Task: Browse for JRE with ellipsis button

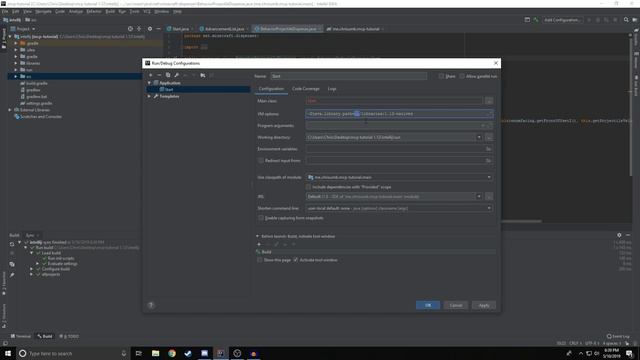Action: pos(489,197)
